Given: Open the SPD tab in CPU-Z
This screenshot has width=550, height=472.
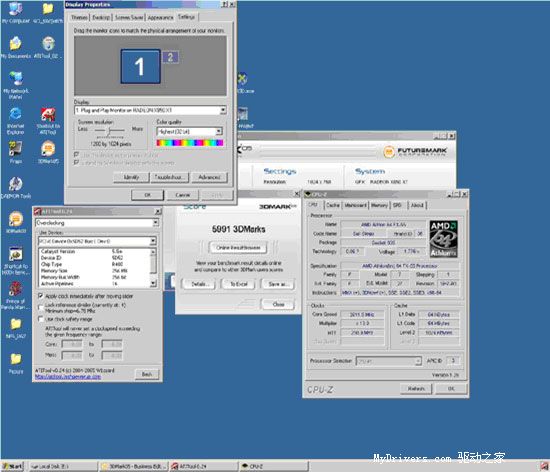Looking at the screenshot, I should click(x=397, y=205).
